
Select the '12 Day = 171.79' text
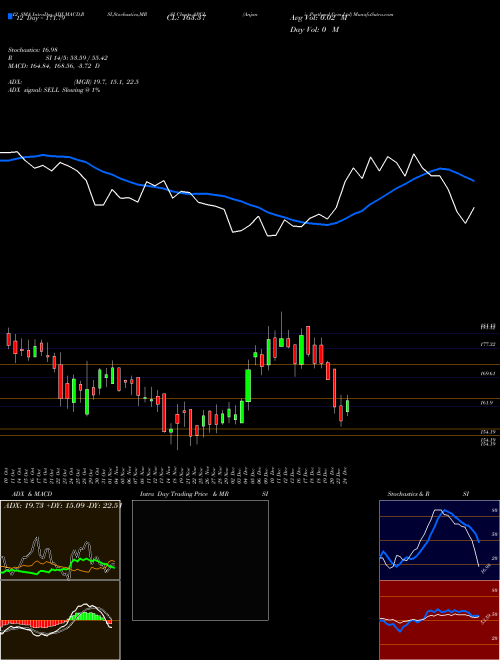tap(39, 18)
